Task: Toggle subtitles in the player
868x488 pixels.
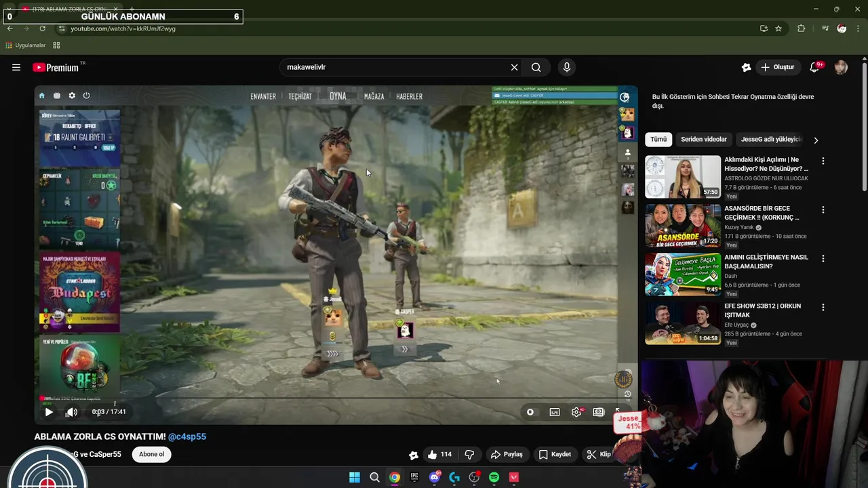Action: pyautogui.click(x=555, y=411)
